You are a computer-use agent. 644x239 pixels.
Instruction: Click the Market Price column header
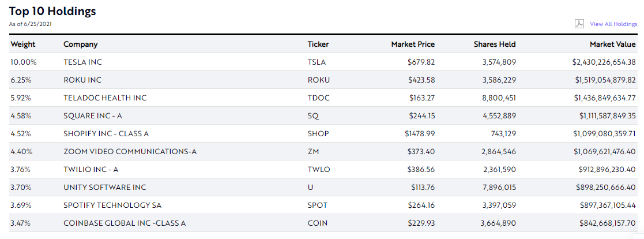click(413, 44)
